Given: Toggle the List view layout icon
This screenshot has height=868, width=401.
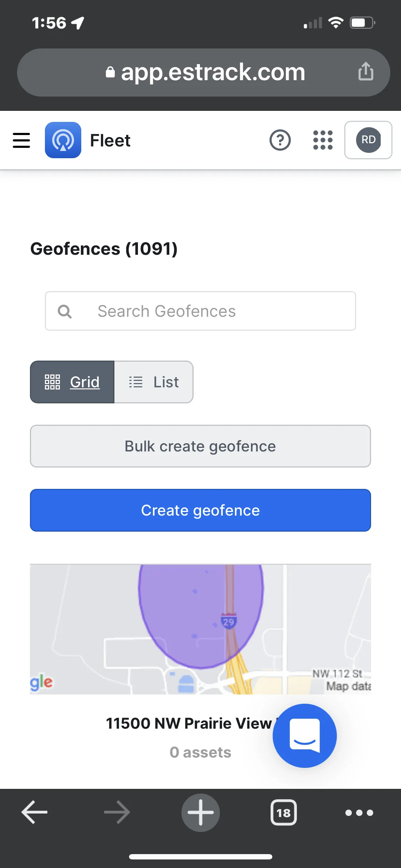Looking at the screenshot, I should click(135, 382).
